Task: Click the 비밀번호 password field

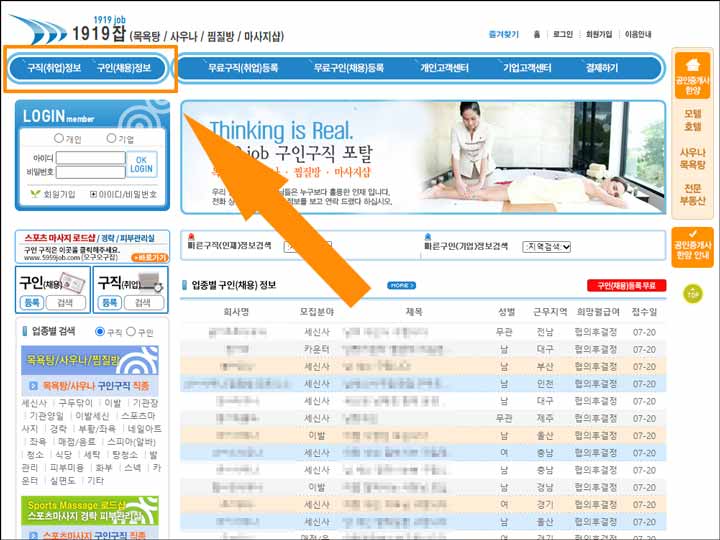Action: point(90,172)
